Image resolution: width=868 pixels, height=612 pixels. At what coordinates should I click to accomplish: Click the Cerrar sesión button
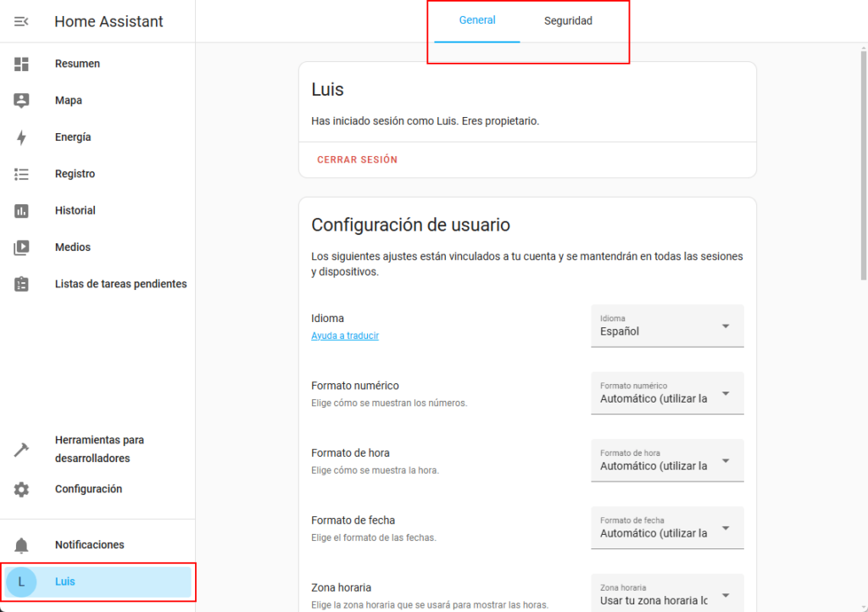[357, 159]
